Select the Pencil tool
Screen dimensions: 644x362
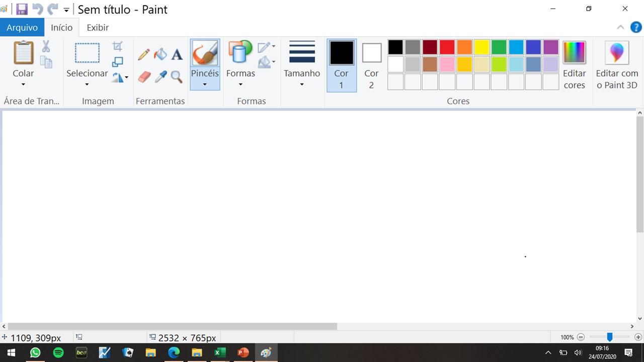144,54
